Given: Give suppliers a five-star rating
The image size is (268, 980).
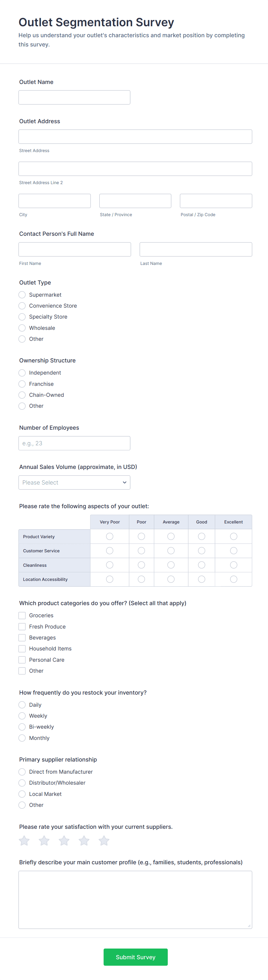Looking at the screenshot, I should tap(104, 840).
